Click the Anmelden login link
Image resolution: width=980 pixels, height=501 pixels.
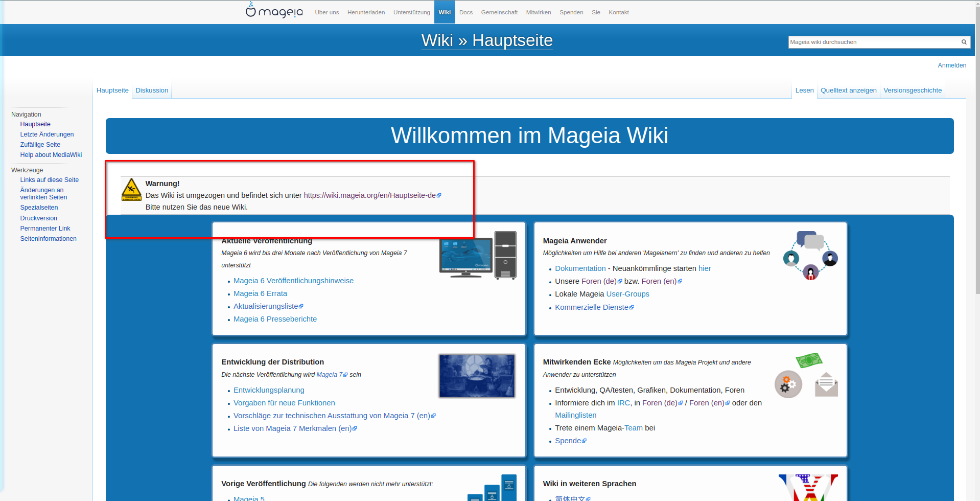click(x=952, y=65)
